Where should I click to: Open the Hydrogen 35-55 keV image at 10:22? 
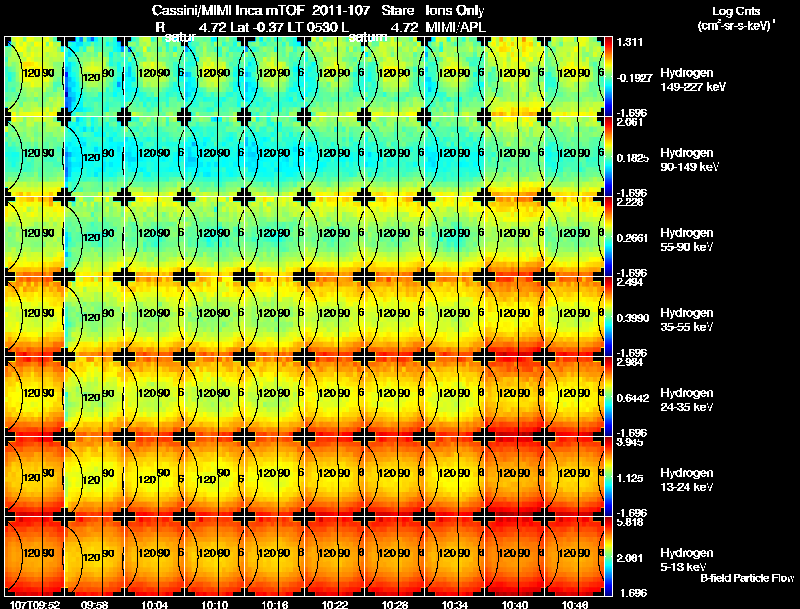(335, 317)
